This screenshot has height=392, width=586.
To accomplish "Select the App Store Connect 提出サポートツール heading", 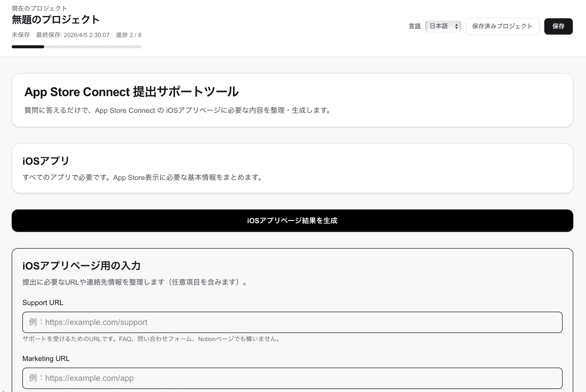I will tap(132, 92).
